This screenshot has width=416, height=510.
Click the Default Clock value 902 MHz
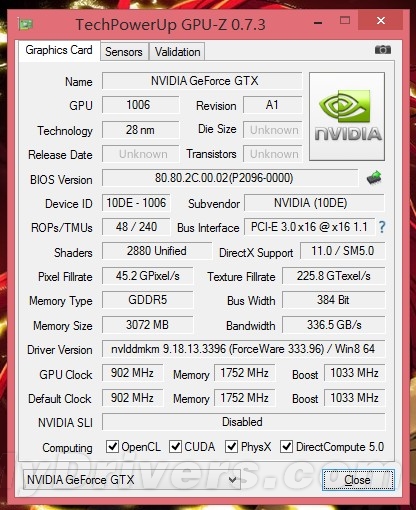(132, 398)
